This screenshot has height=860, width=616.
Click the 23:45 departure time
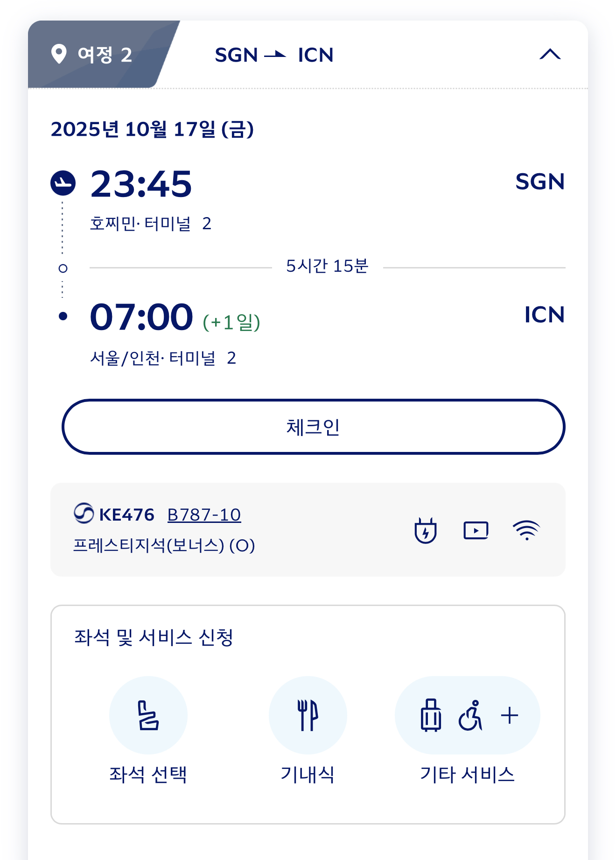[141, 184]
